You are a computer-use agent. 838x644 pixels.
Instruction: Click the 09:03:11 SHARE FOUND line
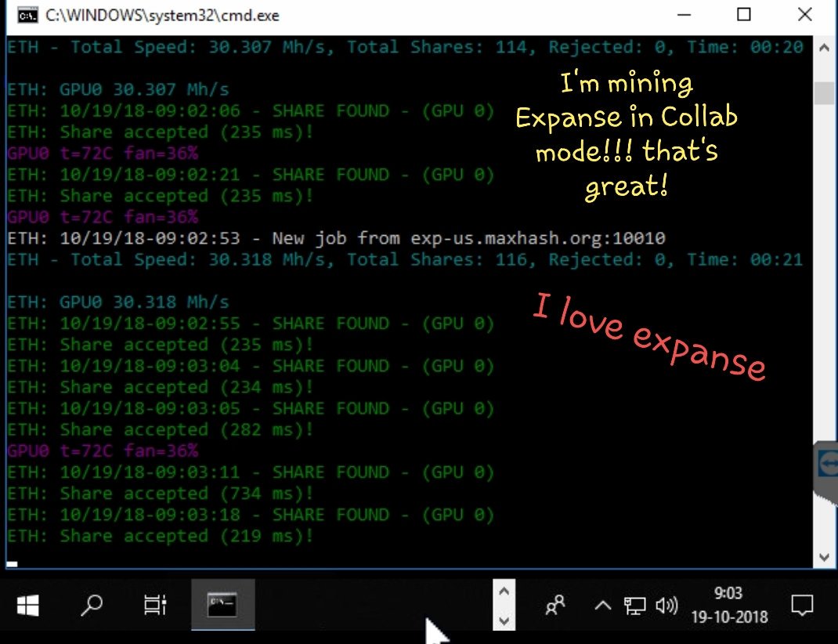[251, 472]
